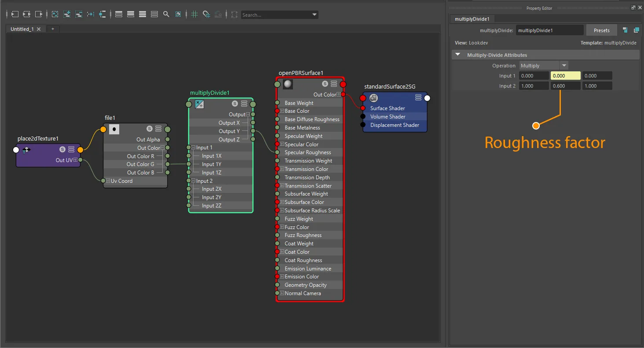
Task: Click Add selected nodes to graph icon
Action: [x=67, y=14]
